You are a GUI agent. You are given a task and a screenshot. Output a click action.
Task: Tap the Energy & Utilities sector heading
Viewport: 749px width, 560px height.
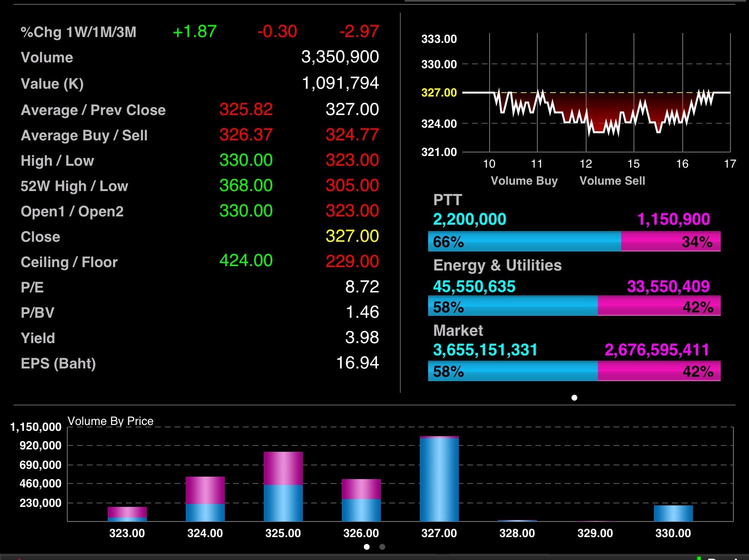click(x=497, y=265)
